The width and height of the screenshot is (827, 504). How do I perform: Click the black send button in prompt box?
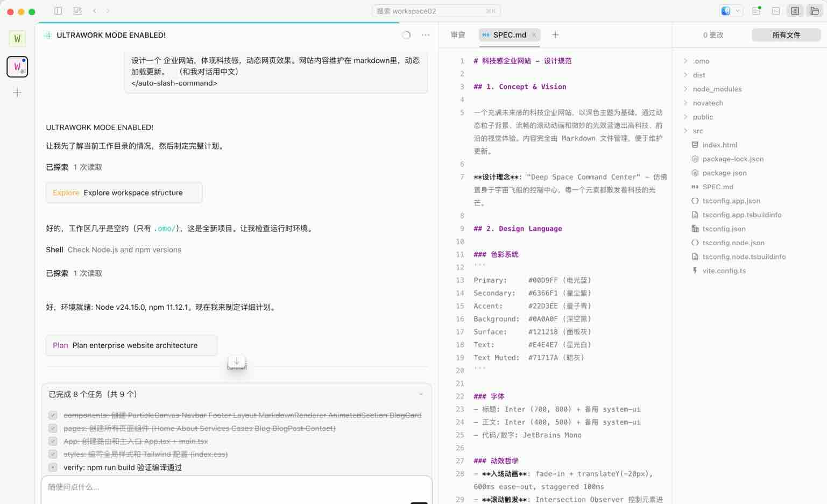(x=419, y=502)
